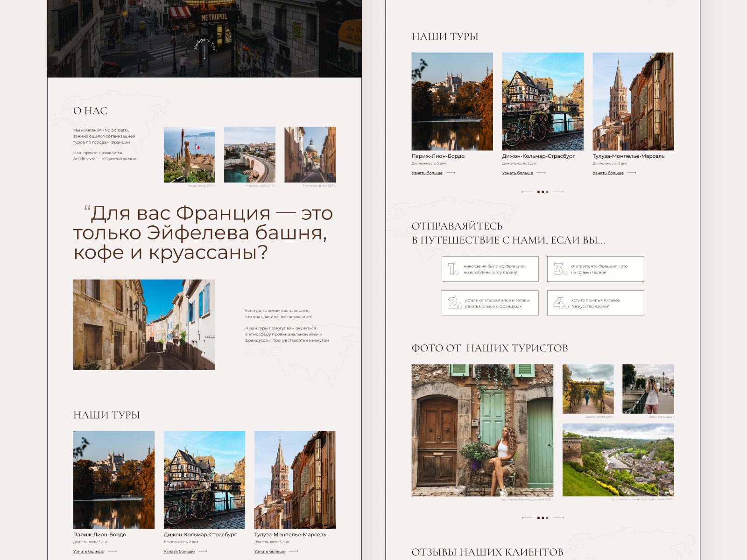Image resolution: width=747 pixels, height=560 pixels.
Task: Click caption 'Ницца, август 2015 г.'
Action: pyautogui.click(x=201, y=186)
